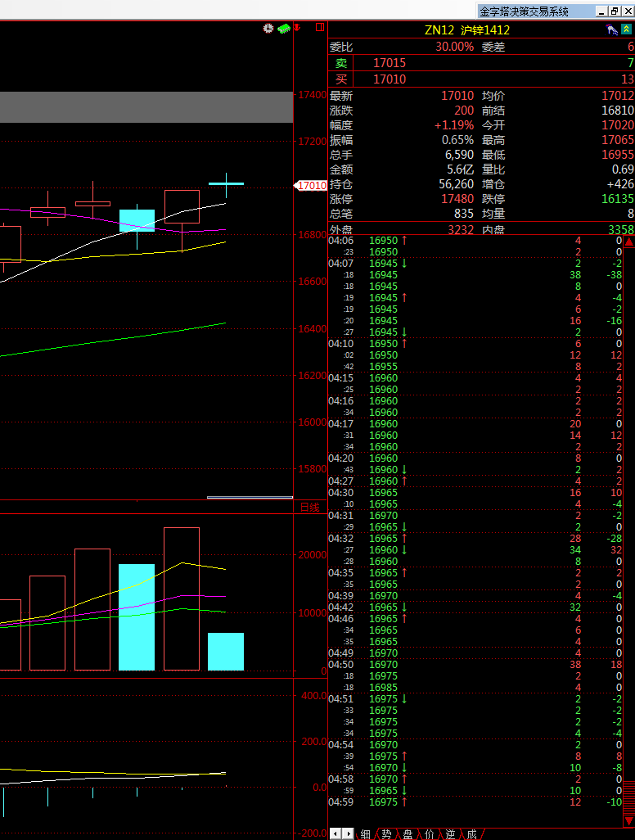
Task: Select the ZN12 沪锌1412 contract title
Action: 466,30
